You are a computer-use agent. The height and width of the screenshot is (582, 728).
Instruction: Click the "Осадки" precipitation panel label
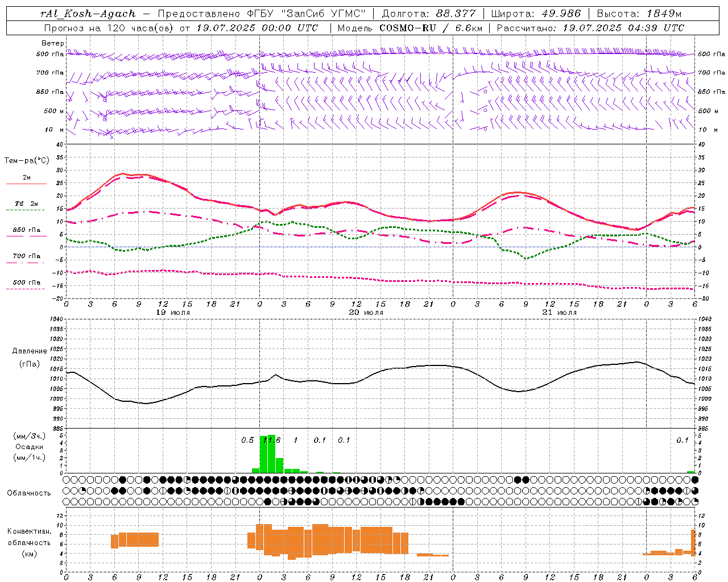click(x=30, y=447)
